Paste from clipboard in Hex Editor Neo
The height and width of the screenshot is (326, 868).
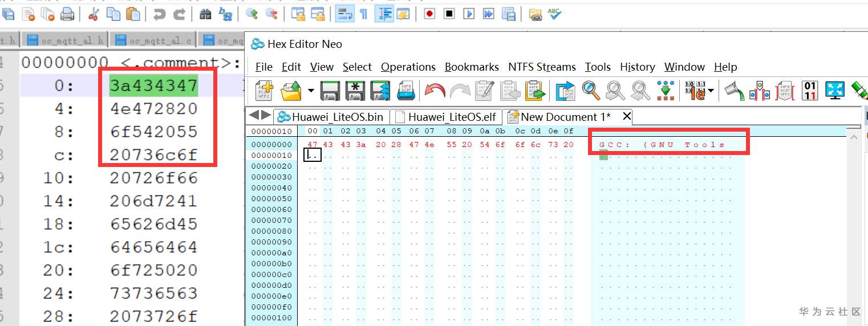pos(534,90)
